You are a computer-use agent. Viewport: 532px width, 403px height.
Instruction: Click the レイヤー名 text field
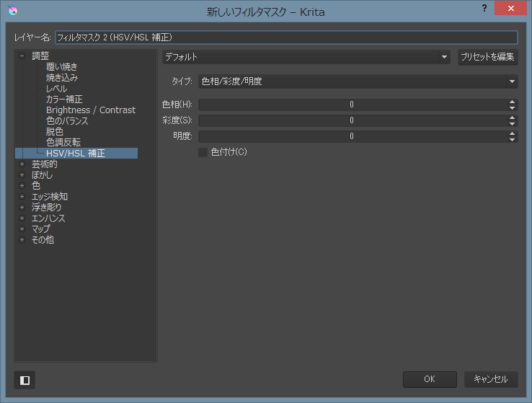[x=286, y=37]
